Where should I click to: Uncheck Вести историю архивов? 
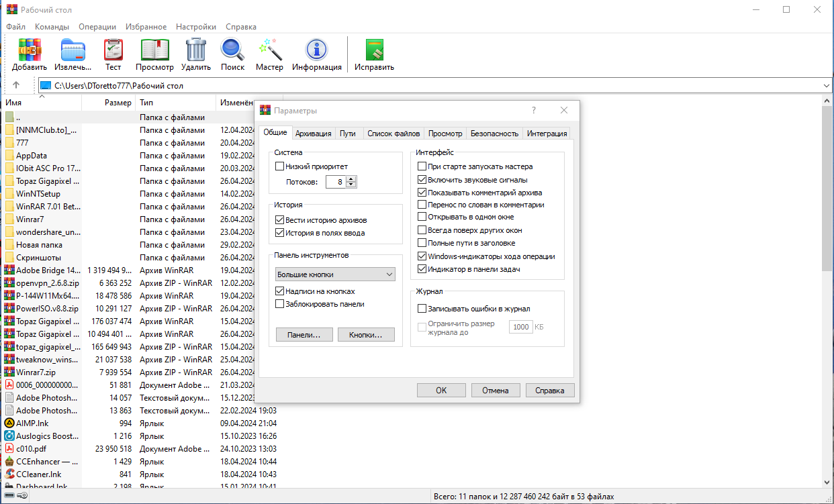tap(280, 220)
